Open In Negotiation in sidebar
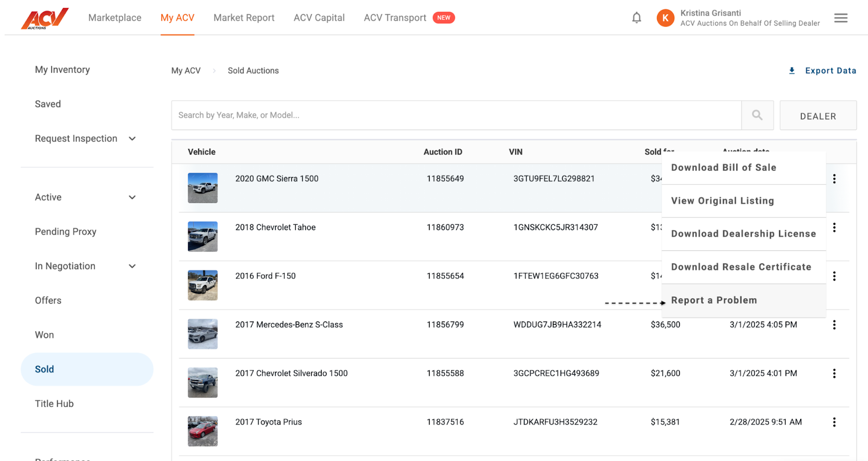The image size is (868, 461). (x=65, y=266)
